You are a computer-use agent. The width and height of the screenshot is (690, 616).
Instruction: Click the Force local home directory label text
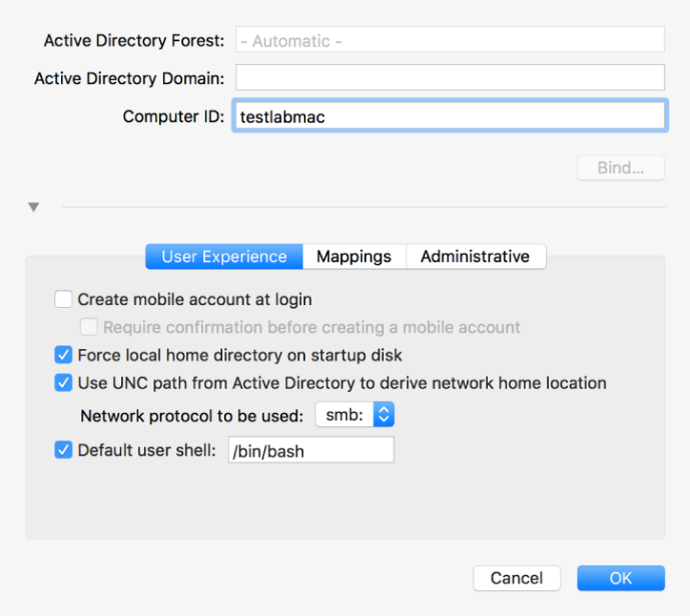[240, 356]
